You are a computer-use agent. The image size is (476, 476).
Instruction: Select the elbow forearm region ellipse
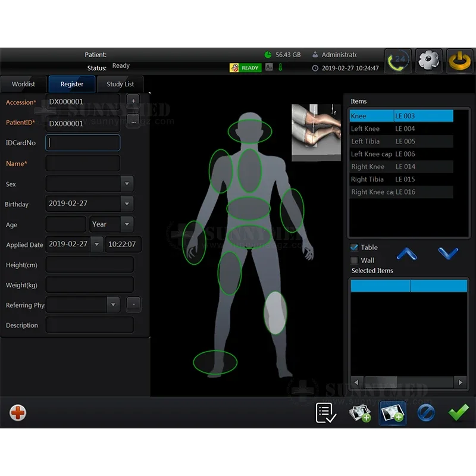click(292, 211)
